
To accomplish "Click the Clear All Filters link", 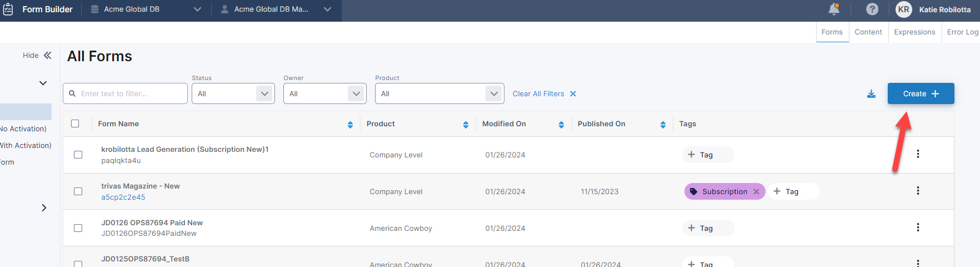I will point(544,94).
